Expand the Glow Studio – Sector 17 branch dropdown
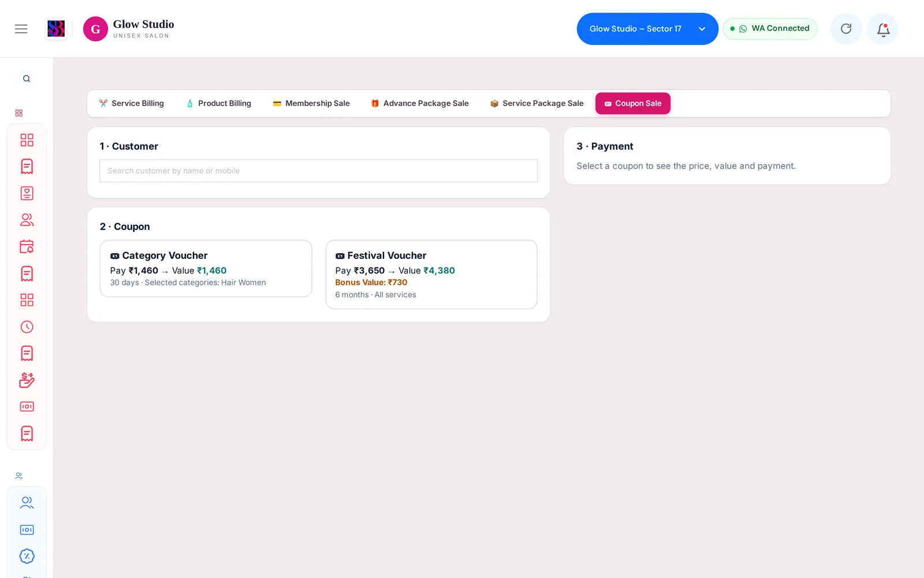The width and height of the screenshot is (924, 578). [x=647, y=29]
